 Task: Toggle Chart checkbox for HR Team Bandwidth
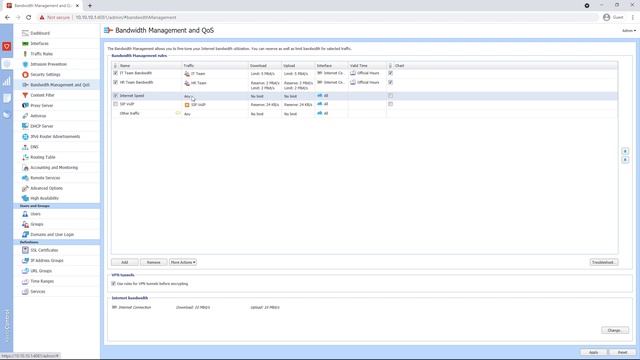(x=391, y=82)
